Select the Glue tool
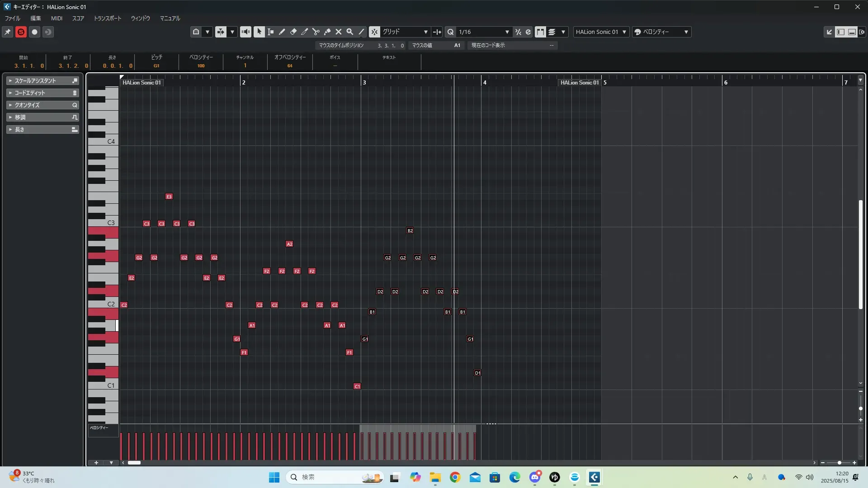This screenshot has height=488, width=868. coord(327,32)
